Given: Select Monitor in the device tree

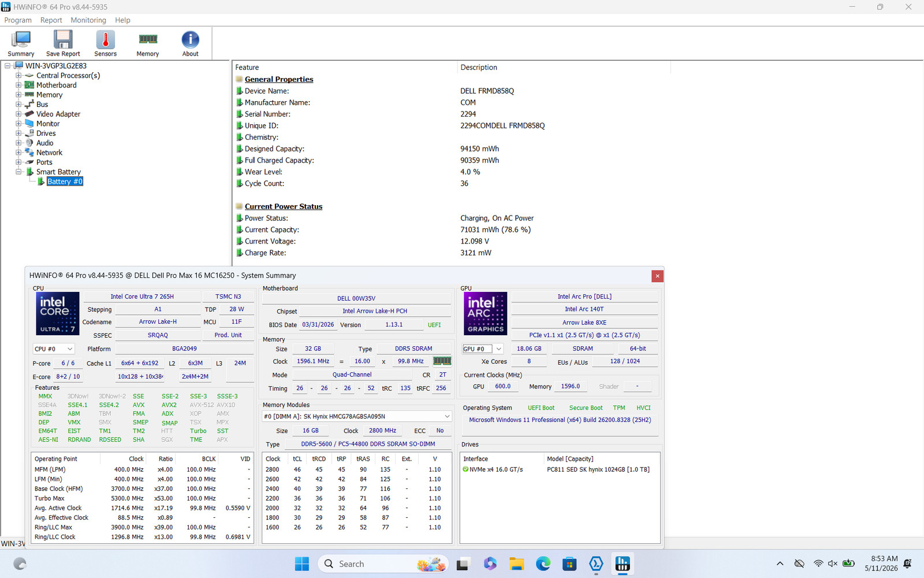Looking at the screenshot, I should point(48,124).
